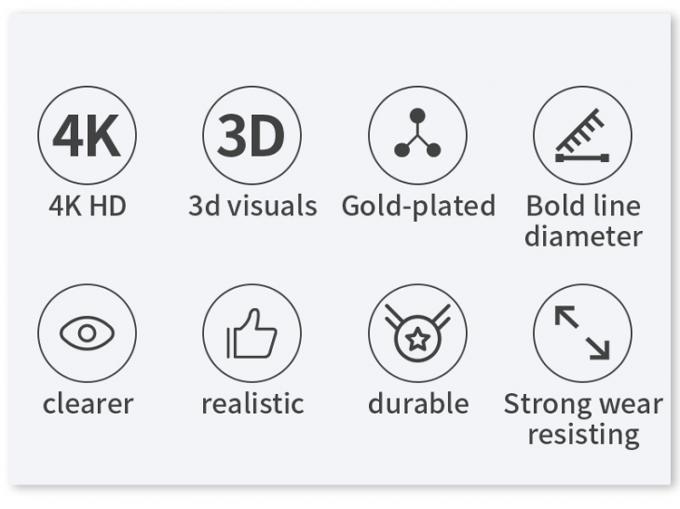Click the word "resisting"
Viewport: 680px width, 509px height.
(583, 435)
